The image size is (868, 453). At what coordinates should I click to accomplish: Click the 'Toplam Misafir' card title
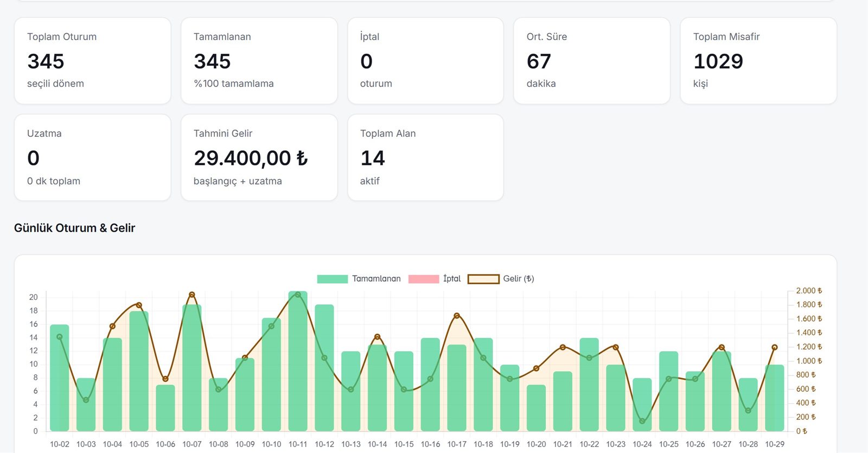(726, 37)
